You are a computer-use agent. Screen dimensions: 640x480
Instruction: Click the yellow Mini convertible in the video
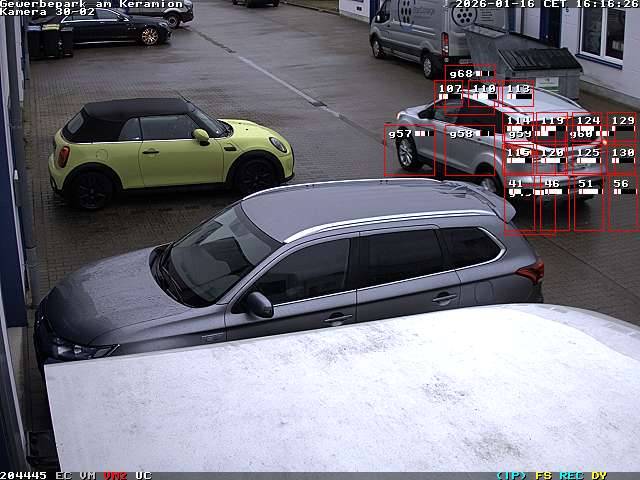coord(168,150)
